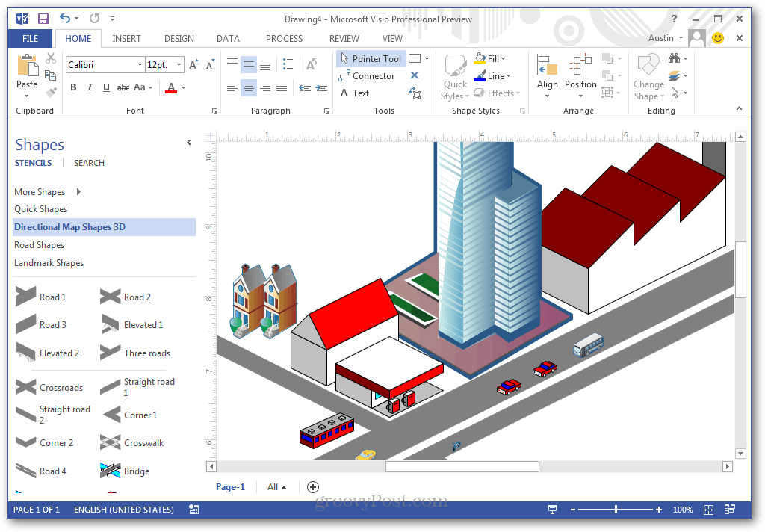The width and height of the screenshot is (765, 532).
Task: Switch to the INSERT ribbon tab
Action: [x=126, y=38]
